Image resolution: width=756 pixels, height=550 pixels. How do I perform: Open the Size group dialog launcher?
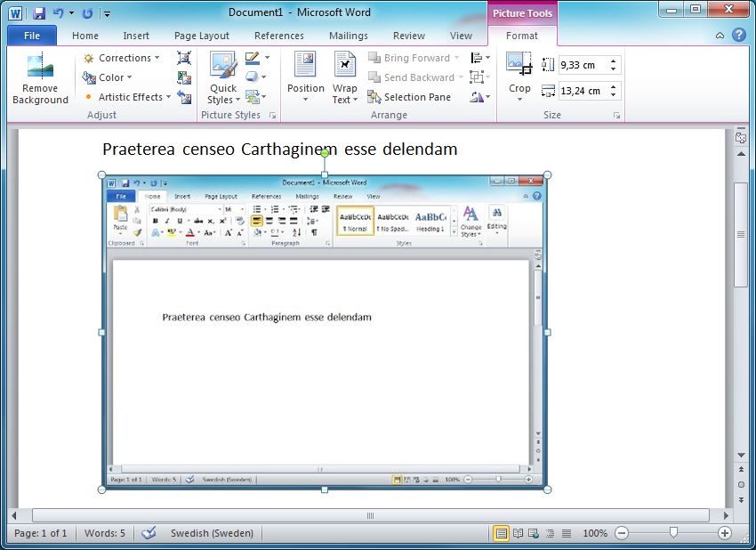[x=616, y=116]
